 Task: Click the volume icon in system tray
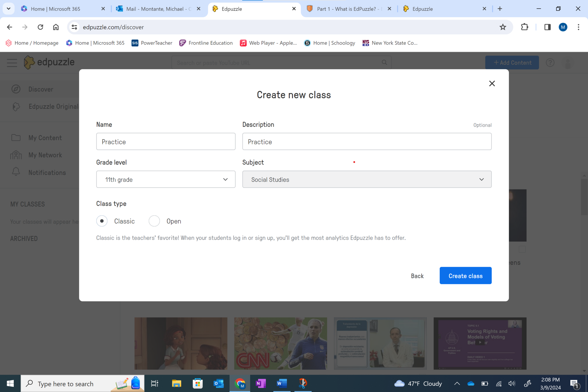(x=512, y=383)
